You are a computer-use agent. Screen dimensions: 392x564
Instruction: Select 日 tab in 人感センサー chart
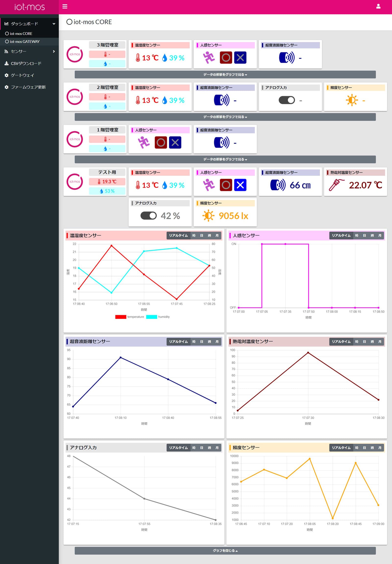[x=365, y=236]
